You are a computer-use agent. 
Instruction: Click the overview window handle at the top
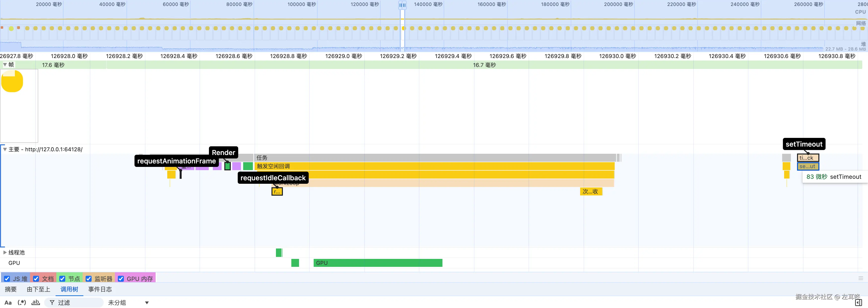point(402,5)
